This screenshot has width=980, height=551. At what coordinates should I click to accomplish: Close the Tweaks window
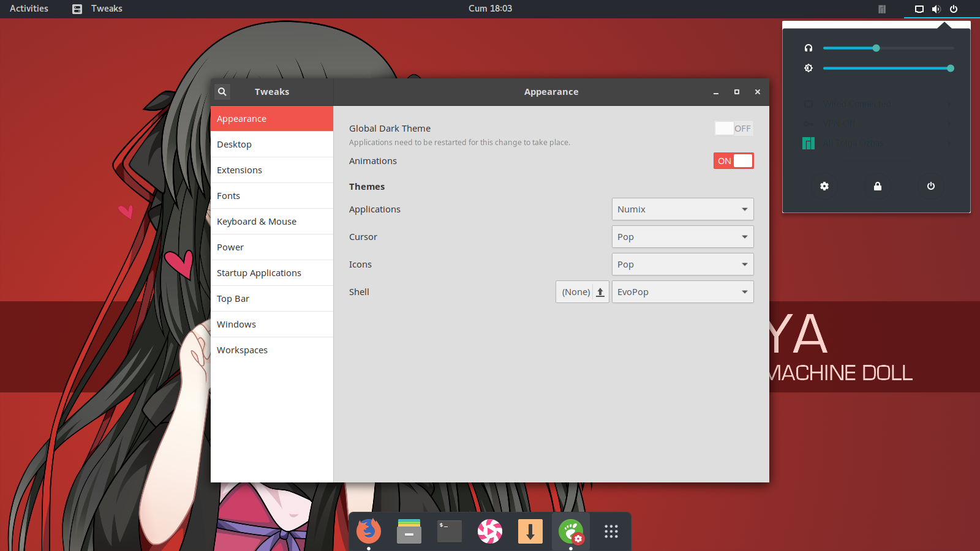758,92
